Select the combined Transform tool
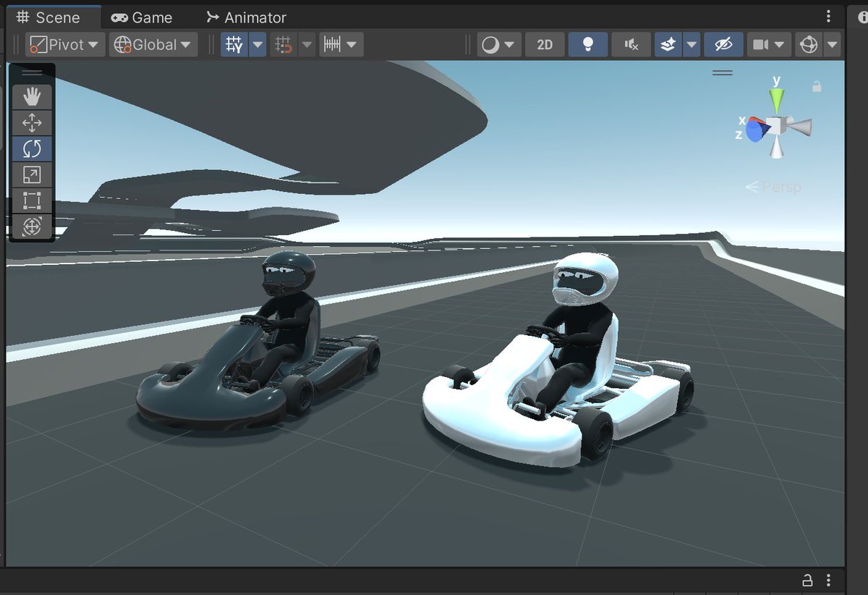 (x=30, y=227)
